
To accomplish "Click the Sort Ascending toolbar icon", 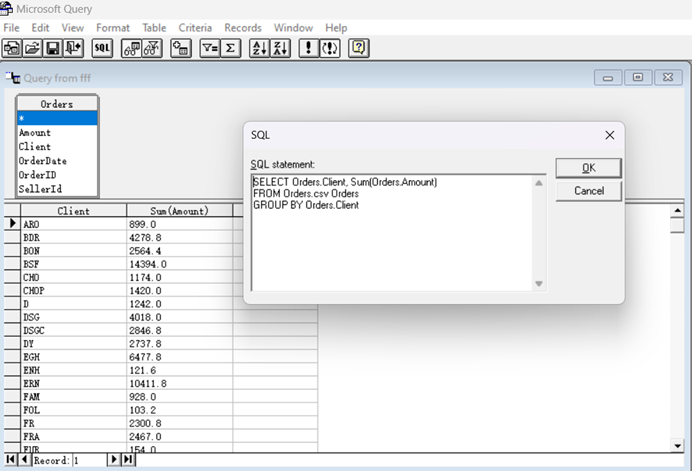I will (259, 48).
